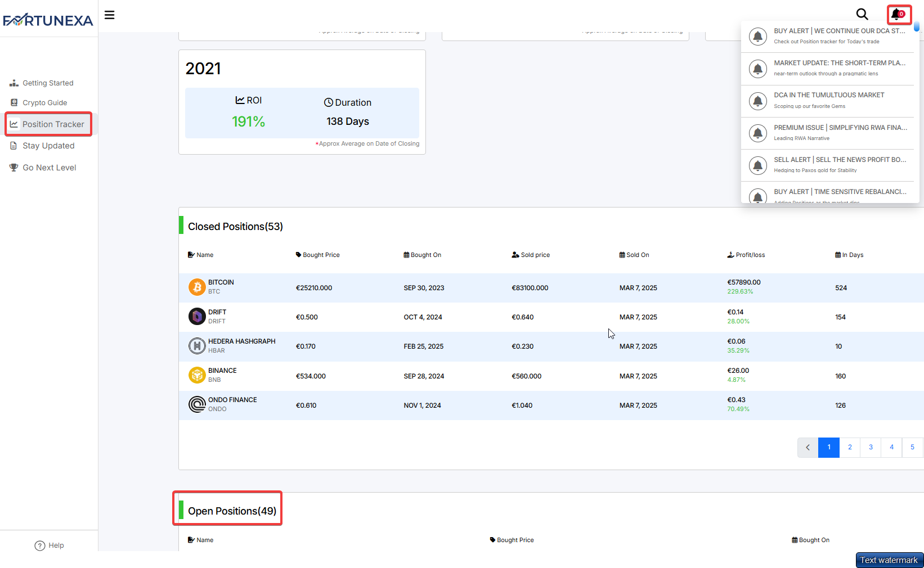
Task: Click the Duration clock icon
Action: [x=329, y=102]
